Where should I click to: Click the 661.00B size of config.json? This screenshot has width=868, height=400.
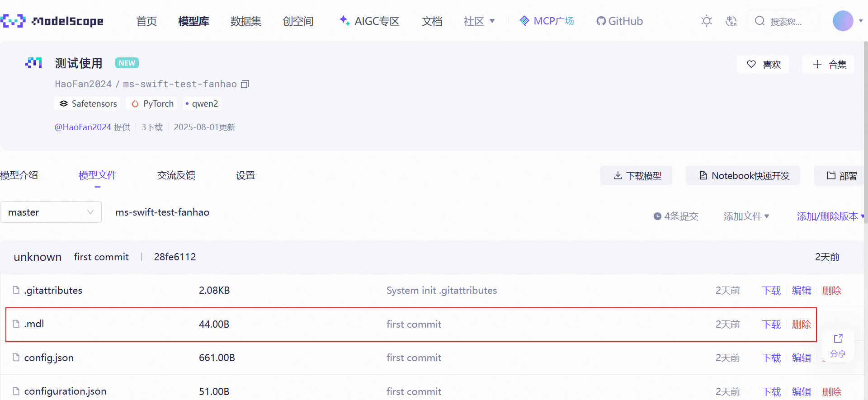click(217, 358)
